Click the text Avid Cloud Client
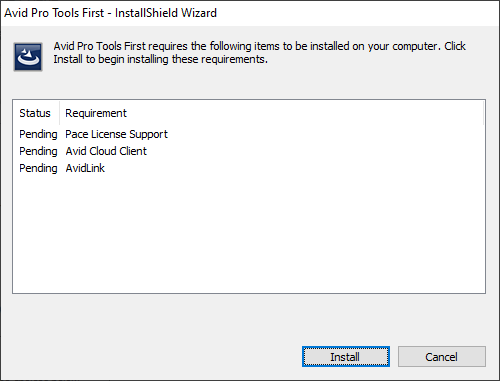Image resolution: width=500 pixels, height=381 pixels. 106,151
